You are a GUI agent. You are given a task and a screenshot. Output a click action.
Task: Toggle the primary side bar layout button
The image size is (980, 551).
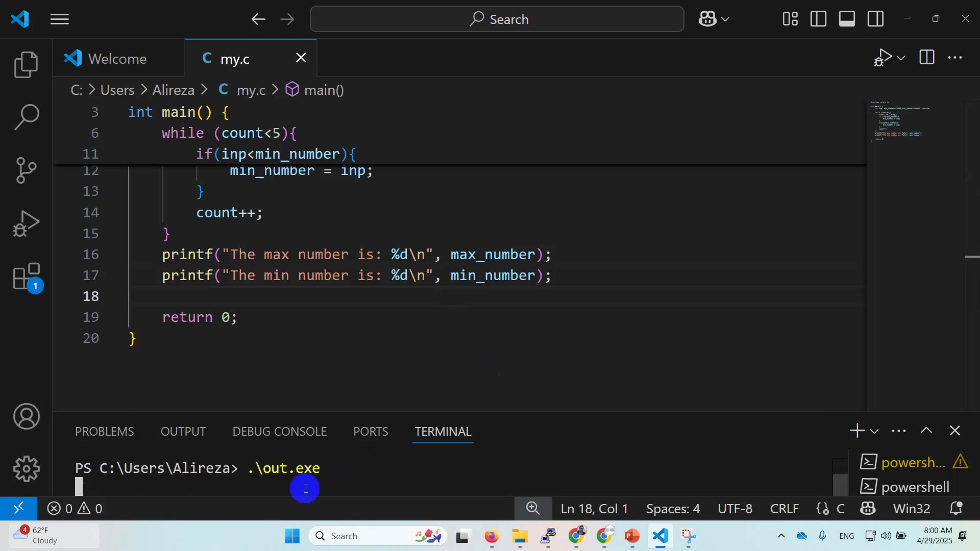(818, 19)
